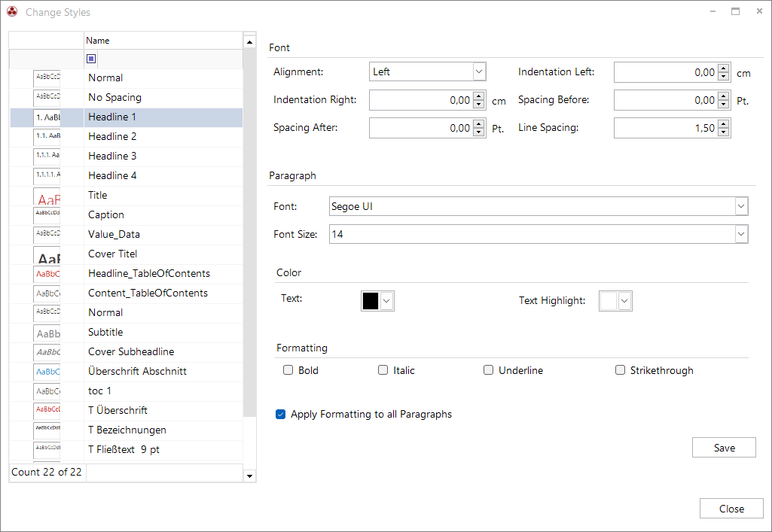The height and width of the screenshot is (532, 772).
Task: Select the Title style preview thumbnail
Action: 47,196
